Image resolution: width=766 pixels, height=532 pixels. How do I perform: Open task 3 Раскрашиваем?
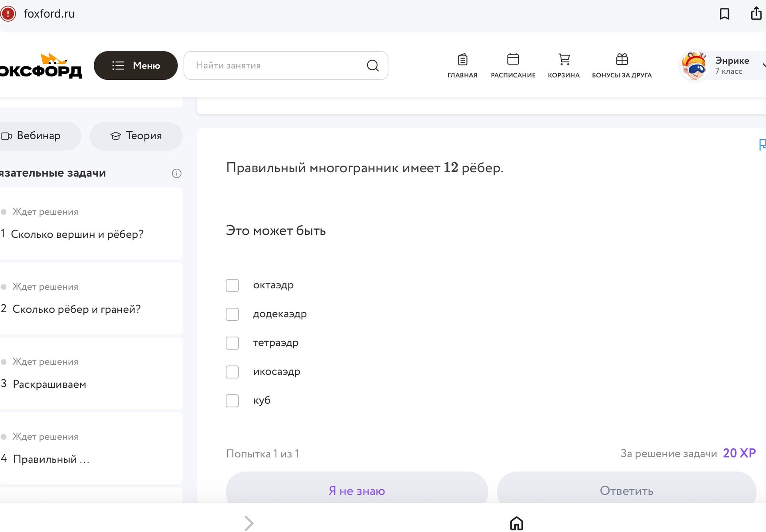coord(91,373)
